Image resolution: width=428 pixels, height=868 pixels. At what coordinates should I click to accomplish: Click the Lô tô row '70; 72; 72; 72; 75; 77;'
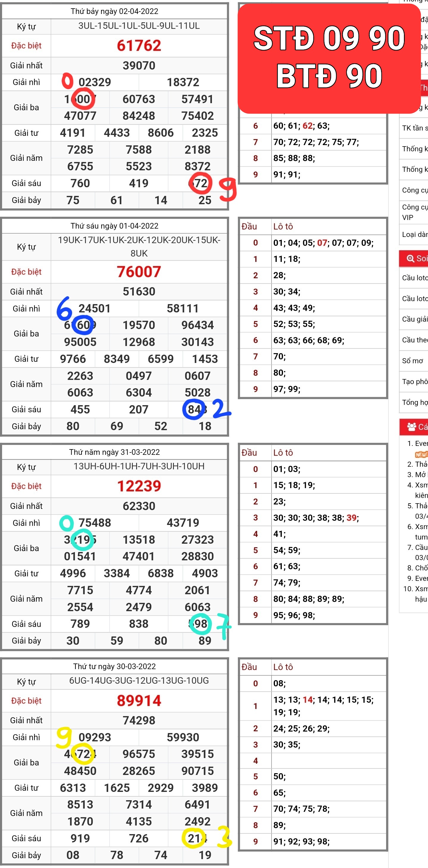click(316, 142)
